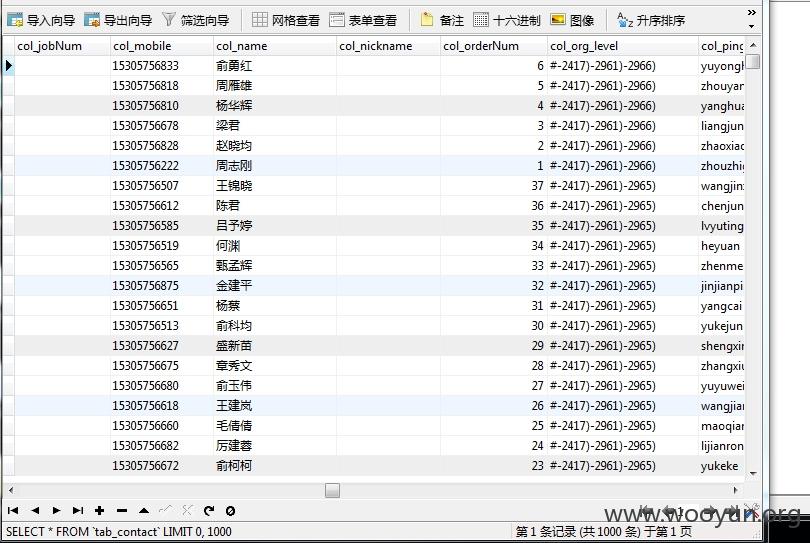Click the col_jobNum column header
Image resolution: width=810 pixels, height=543 pixels.
coord(62,46)
